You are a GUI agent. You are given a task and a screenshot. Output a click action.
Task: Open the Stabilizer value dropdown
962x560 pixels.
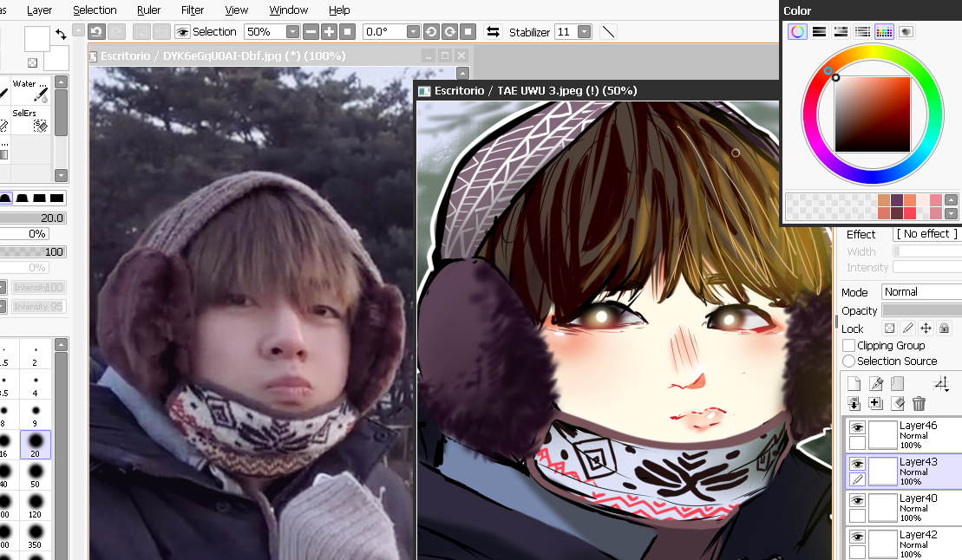(x=584, y=32)
